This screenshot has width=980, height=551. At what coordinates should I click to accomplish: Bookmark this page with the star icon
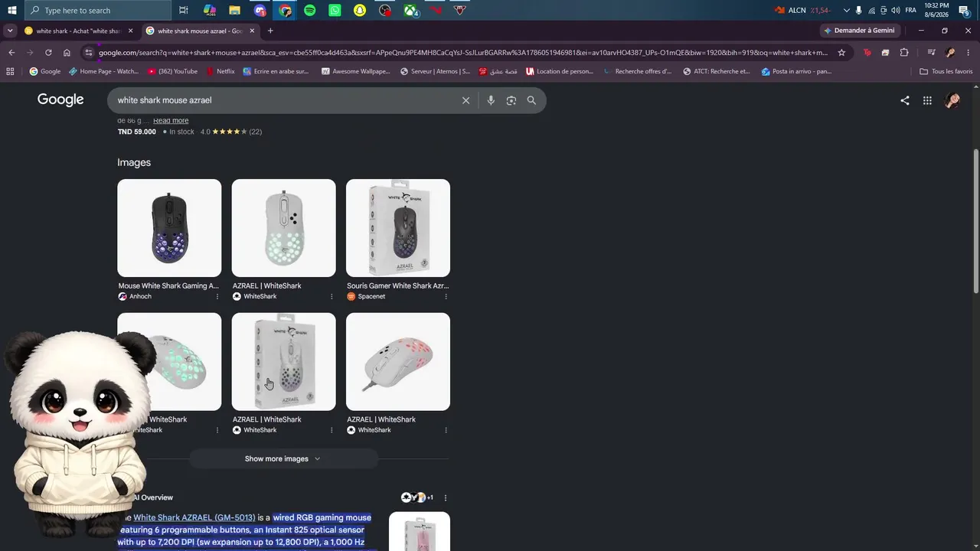pos(841,53)
